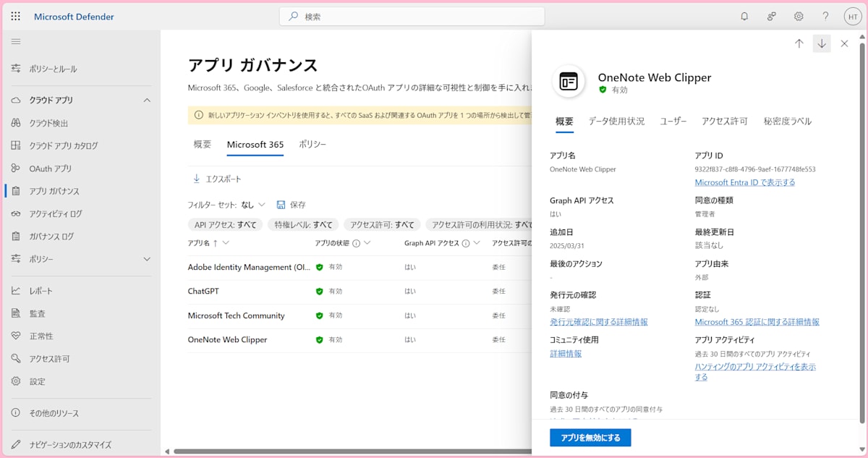Open the 秘密度ラベル tab
Image resolution: width=868 pixels, height=458 pixels.
(788, 122)
